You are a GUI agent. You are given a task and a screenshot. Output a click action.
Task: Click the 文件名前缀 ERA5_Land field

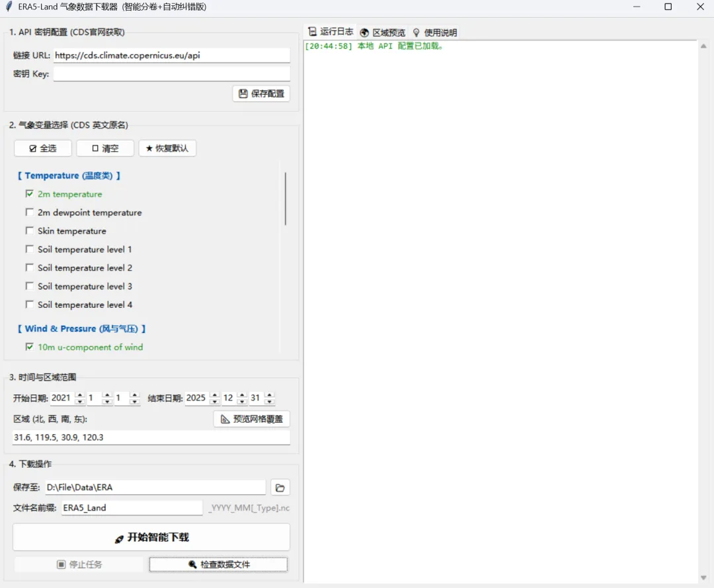click(x=132, y=508)
